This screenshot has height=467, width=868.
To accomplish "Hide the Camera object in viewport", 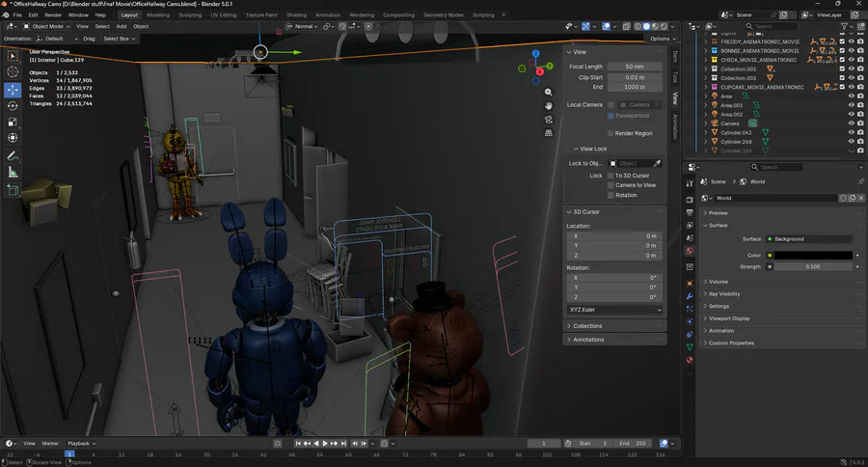I will pyautogui.click(x=852, y=124).
